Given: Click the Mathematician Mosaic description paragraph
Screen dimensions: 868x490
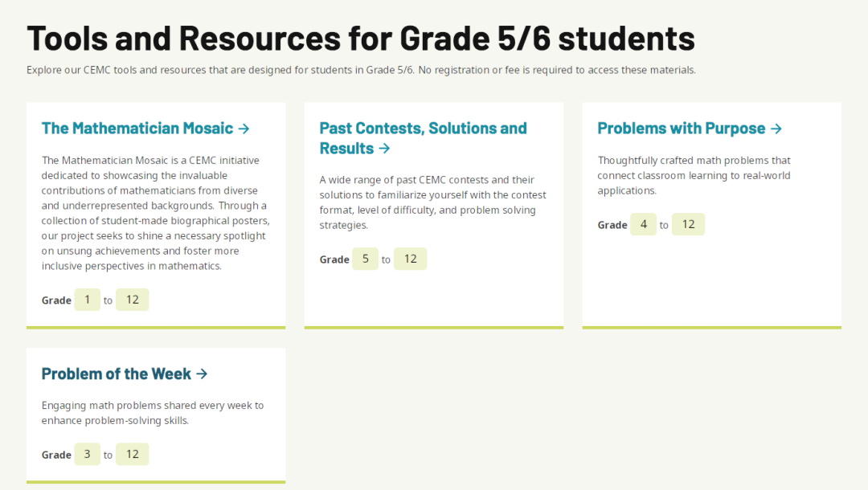Looking at the screenshot, I should pyautogui.click(x=154, y=213).
